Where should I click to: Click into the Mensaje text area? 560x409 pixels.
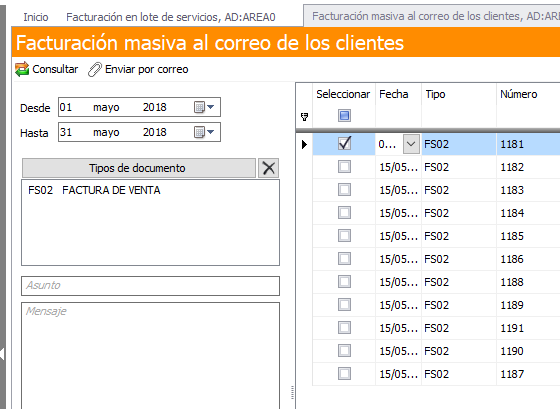pos(150,356)
